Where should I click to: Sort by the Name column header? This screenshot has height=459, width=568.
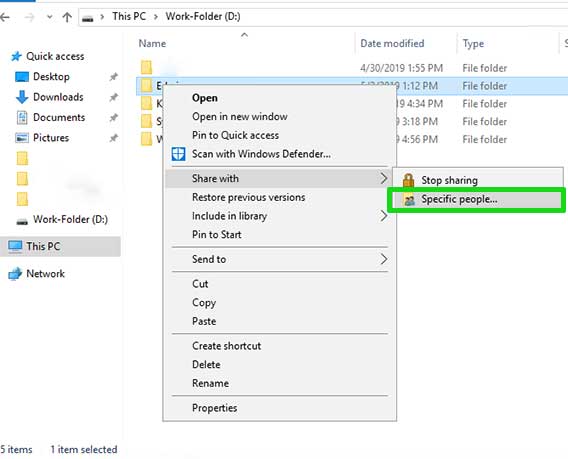[152, 43]
